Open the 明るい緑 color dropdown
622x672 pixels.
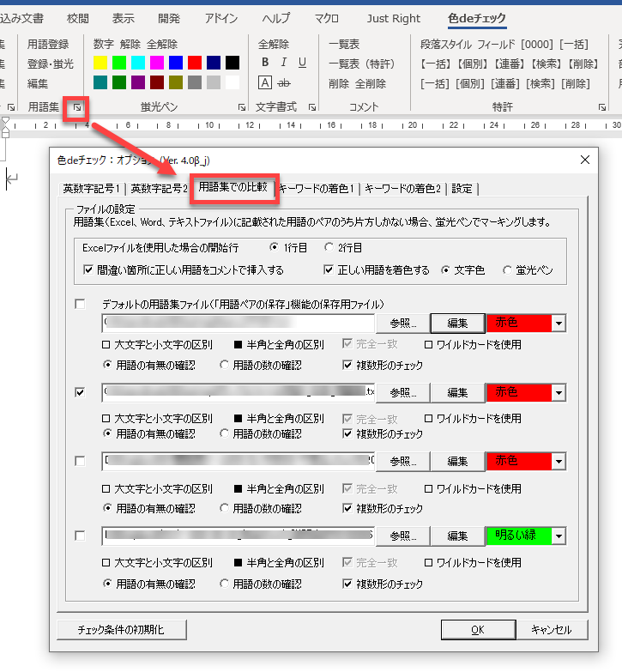[x=559, y=536]
